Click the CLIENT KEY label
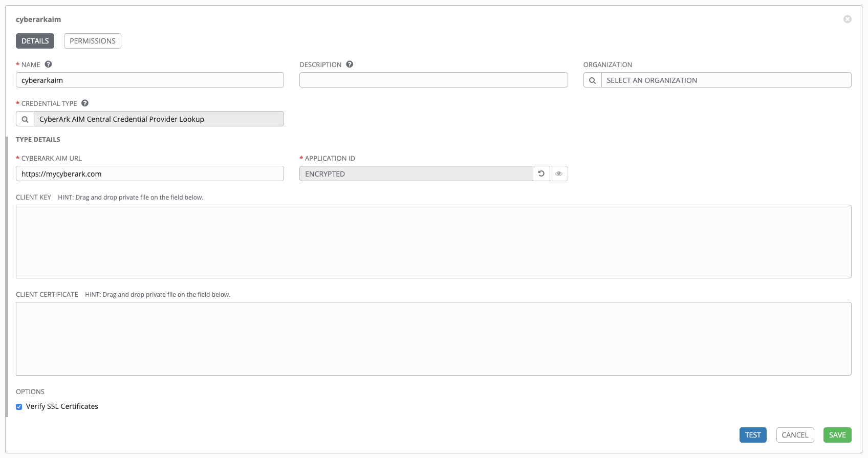 coord(33,197)
